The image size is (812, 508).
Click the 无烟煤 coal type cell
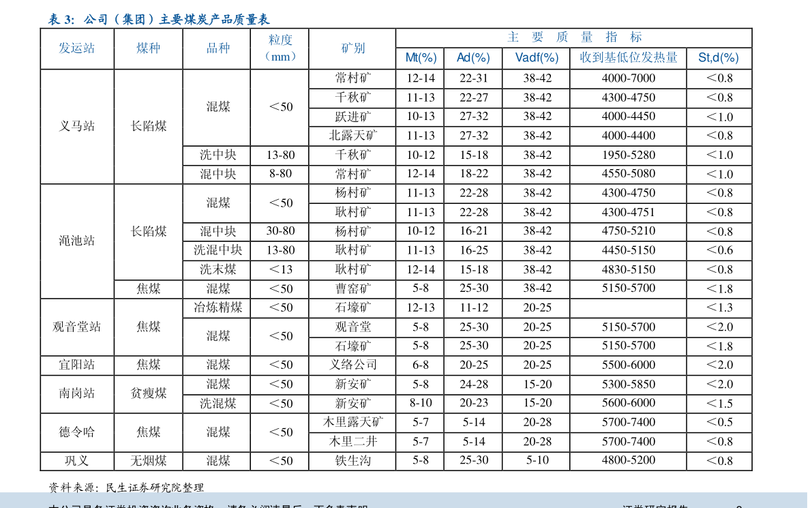148,461
